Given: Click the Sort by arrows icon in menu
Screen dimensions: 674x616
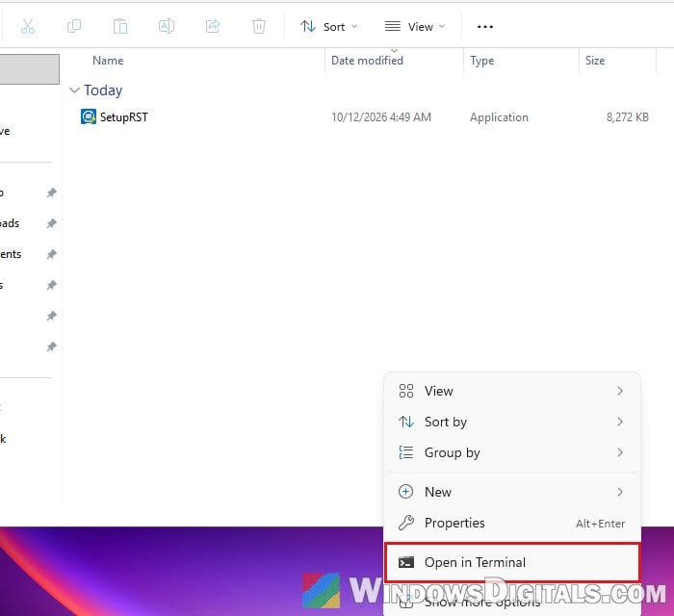Looking at the screenshot, I should click(x=406, y=422).
